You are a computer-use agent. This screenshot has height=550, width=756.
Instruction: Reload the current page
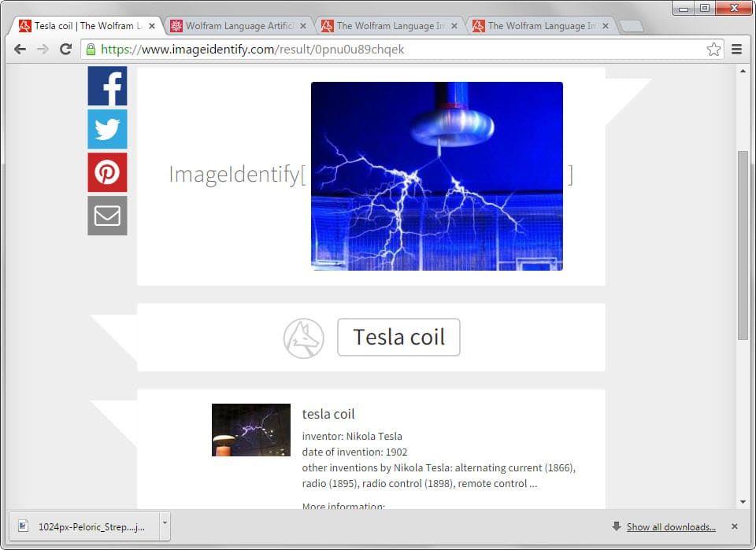[x=65, y=49]
